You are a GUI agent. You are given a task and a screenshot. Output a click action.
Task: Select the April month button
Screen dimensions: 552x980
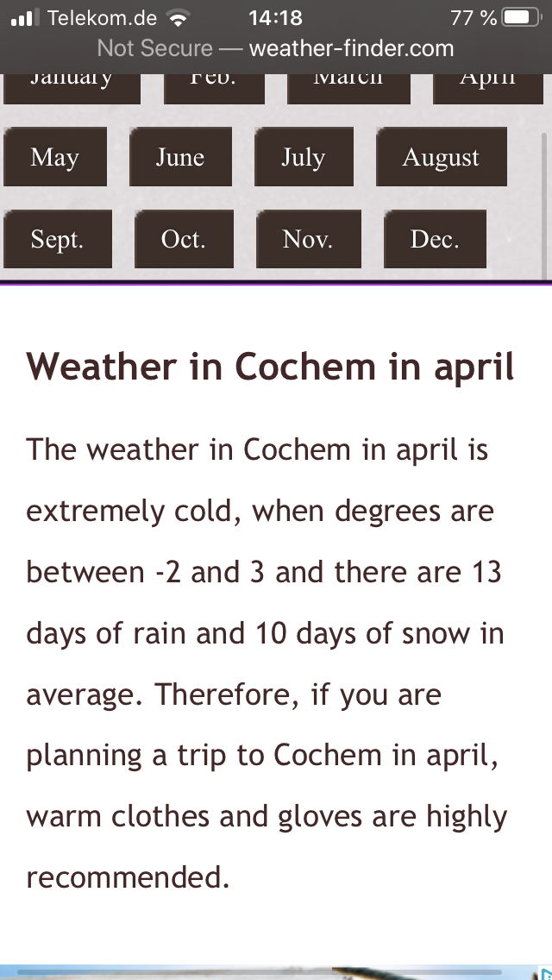click(x=488, y=89)
